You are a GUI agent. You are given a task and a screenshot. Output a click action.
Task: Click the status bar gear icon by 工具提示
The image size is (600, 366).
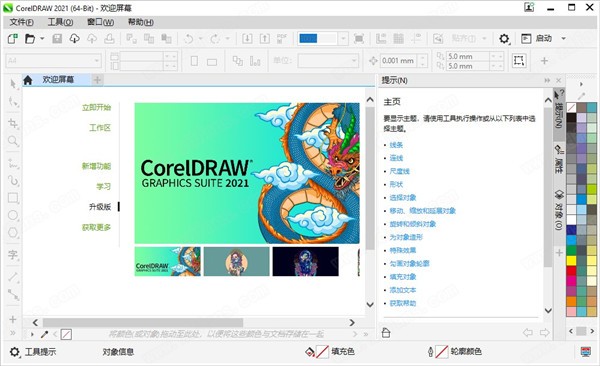coord(15,352)
